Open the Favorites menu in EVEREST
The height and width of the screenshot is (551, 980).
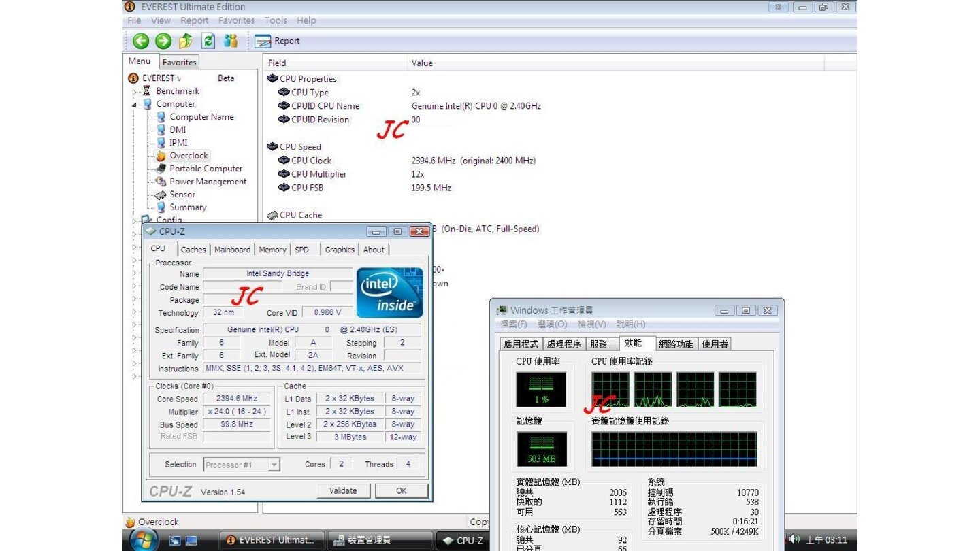pyautogui.click(x=237, y=20)
